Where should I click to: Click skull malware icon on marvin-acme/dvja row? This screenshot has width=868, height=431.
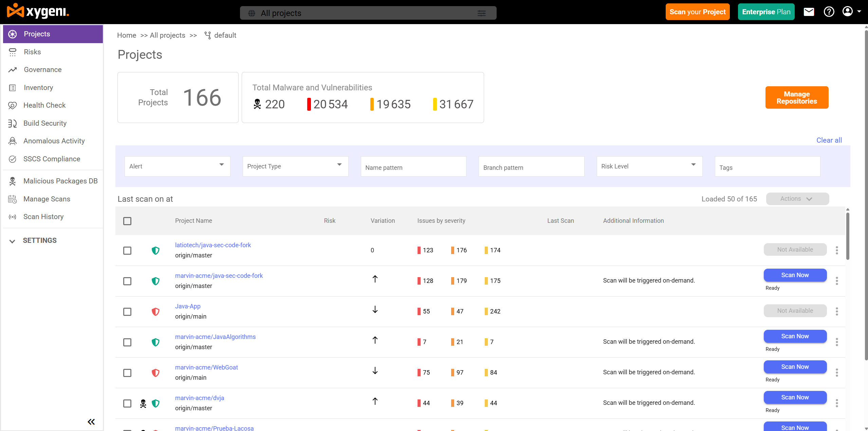[143, 403]
